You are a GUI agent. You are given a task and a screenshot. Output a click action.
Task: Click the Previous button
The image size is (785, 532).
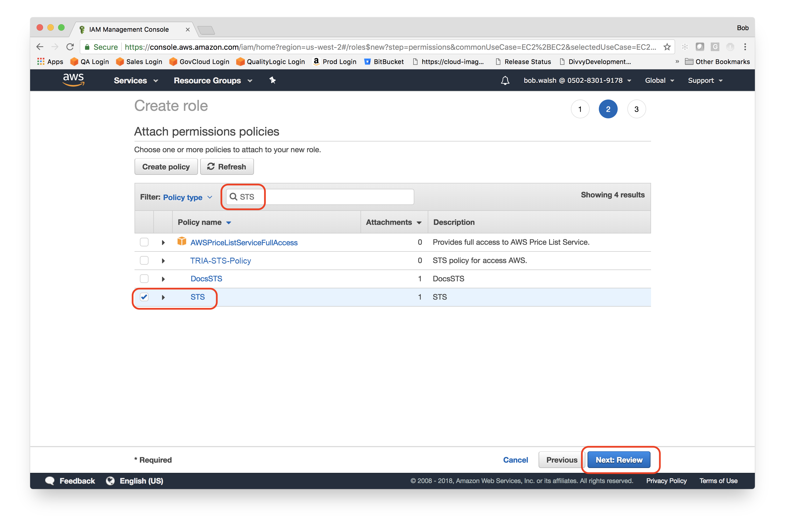562,460
